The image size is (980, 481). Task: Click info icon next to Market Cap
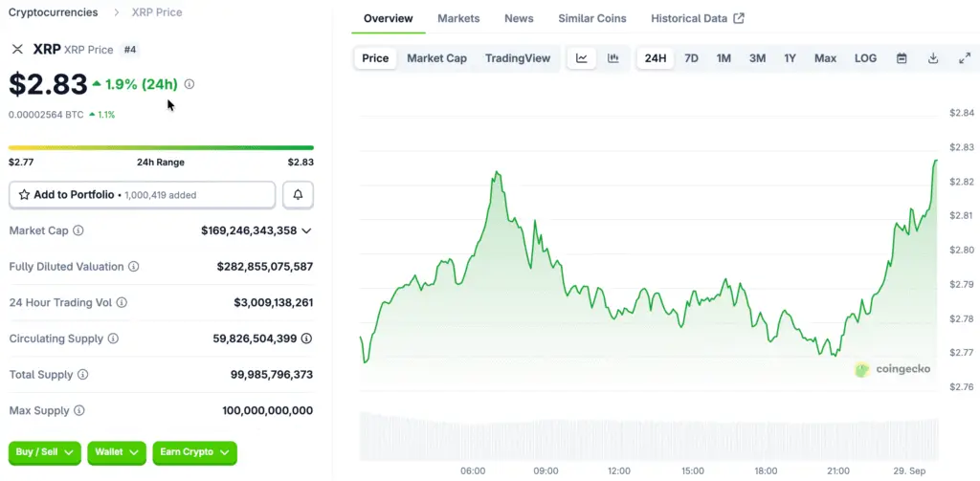pyautogui.click(x=78, y=230)
